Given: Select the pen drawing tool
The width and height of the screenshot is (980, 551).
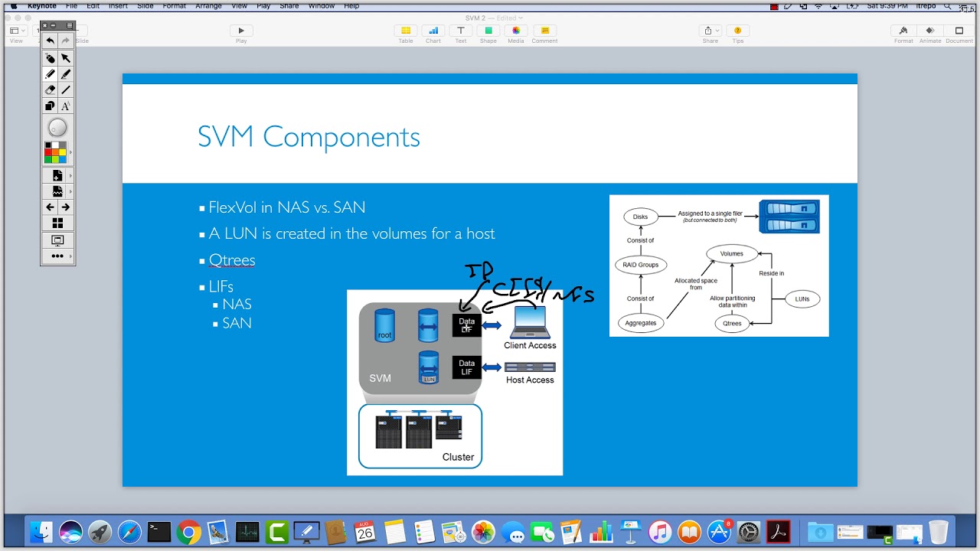Looking at the screenshot, I should click(x=51, y=74).
